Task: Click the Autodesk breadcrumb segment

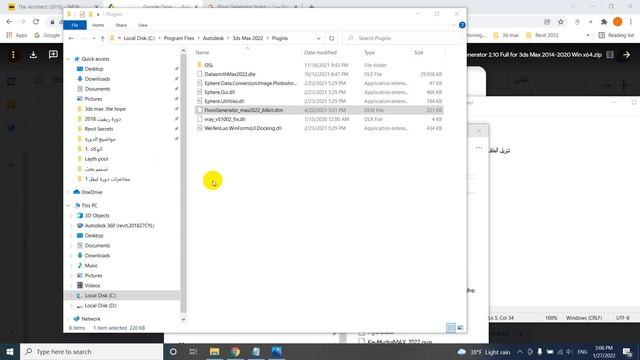Action: click(x=213, y=38)
